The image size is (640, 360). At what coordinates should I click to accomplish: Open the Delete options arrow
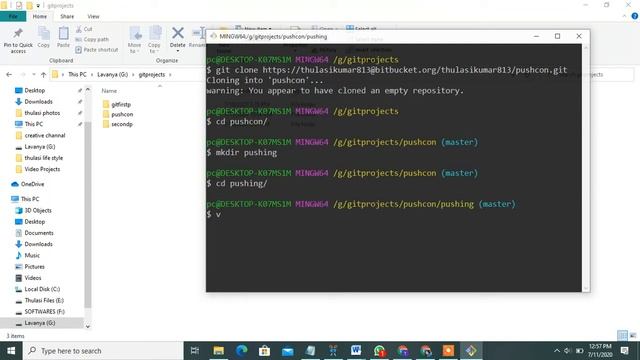point(178,51)
